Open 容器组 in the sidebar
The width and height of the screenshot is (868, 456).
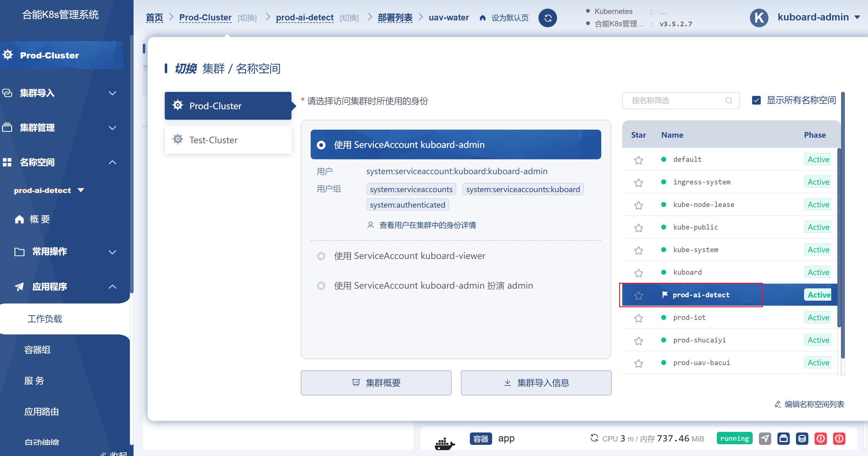click(37, 350)
